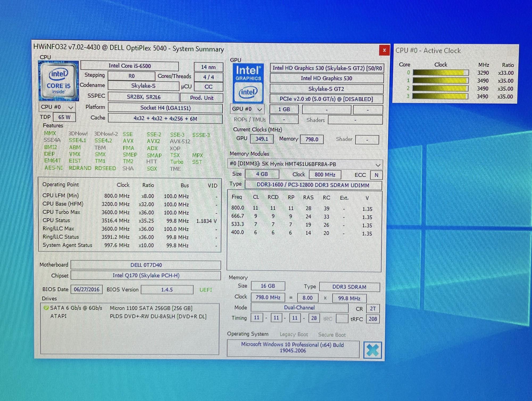The height and width of the screenshot is (401, 532).
Task: Click the tRFC 208 field
Action: (373, 319)
